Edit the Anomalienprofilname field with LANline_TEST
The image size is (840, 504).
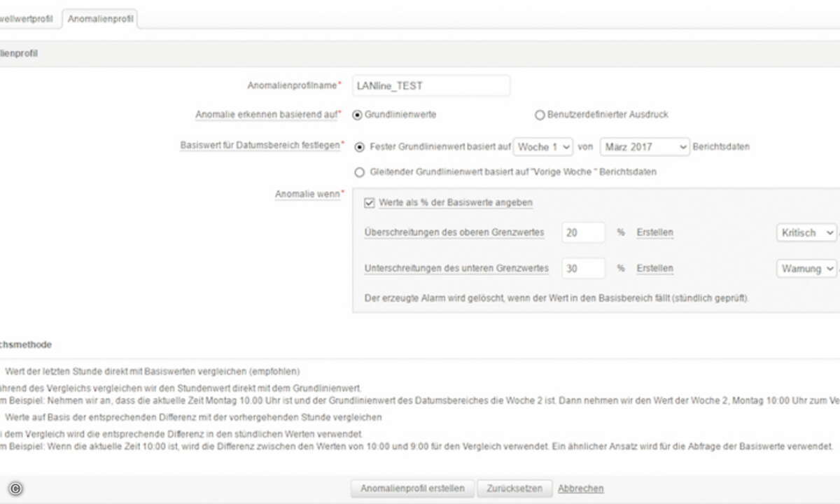pyautogui.click(x=431, y=85)
